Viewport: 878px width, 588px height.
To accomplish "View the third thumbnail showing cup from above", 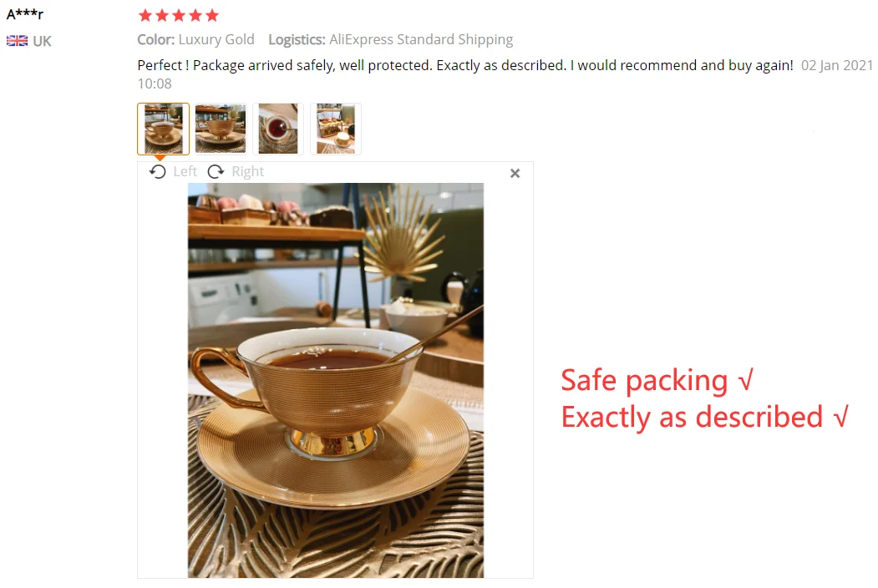I will pyautogui.click(x=278, y=129).
